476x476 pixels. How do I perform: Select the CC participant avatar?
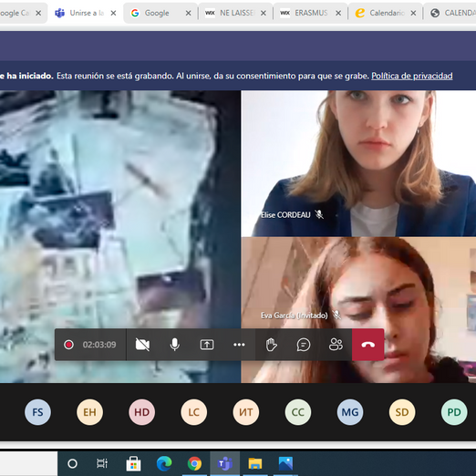(298, 412)
